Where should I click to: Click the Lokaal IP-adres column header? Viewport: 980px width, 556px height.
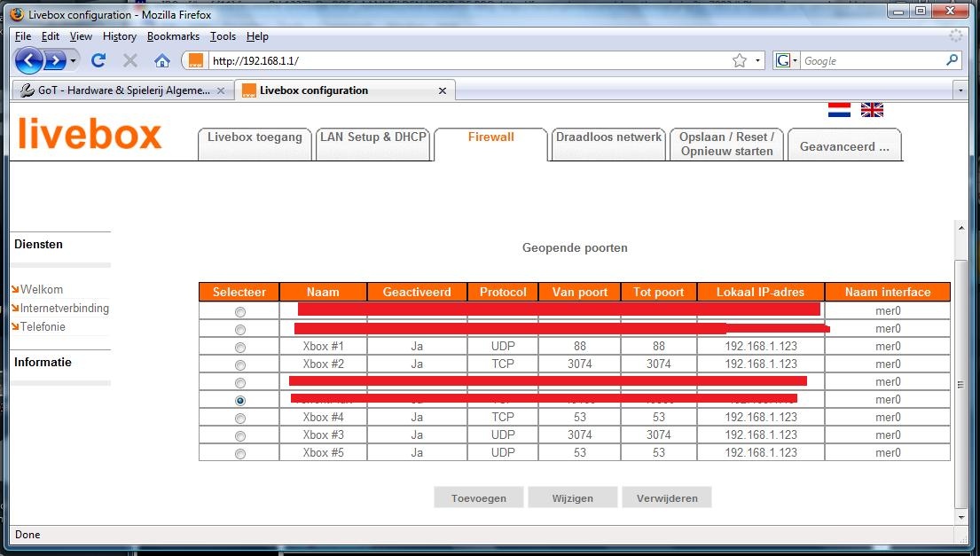(761, 292)
